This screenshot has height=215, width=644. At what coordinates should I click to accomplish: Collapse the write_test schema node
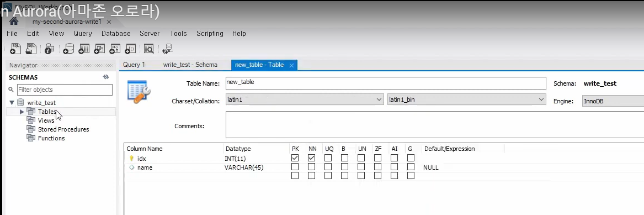point(12,102)
